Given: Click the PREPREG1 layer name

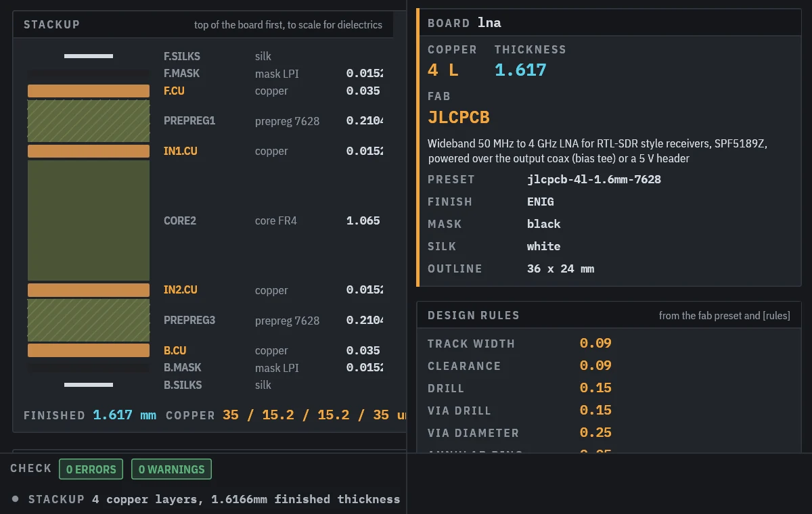Looking at the screenshot, I should (189, 120).
